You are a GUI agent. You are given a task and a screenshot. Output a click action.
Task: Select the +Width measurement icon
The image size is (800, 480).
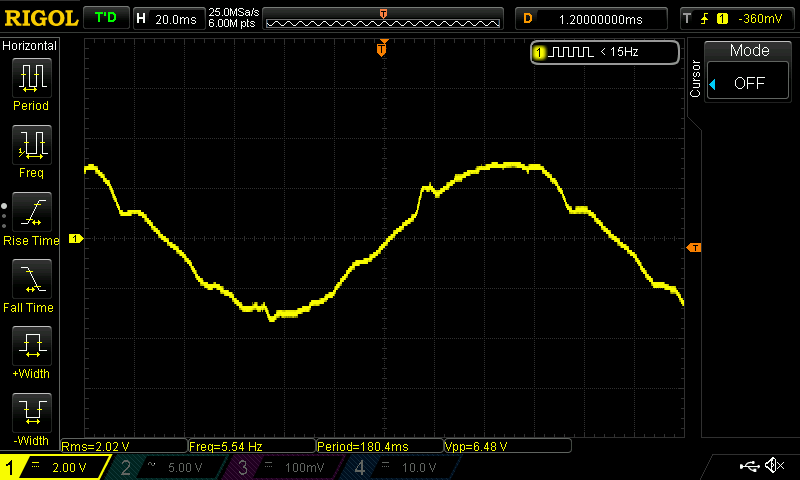tap(32, 345)
